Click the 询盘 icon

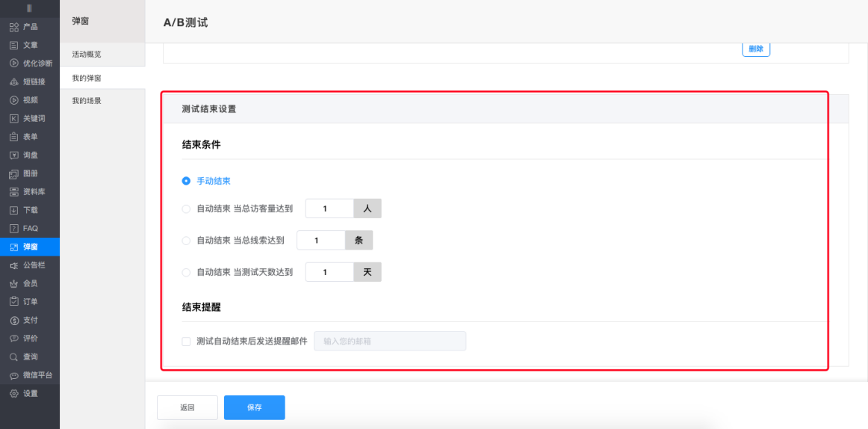(x=13, y=155)
